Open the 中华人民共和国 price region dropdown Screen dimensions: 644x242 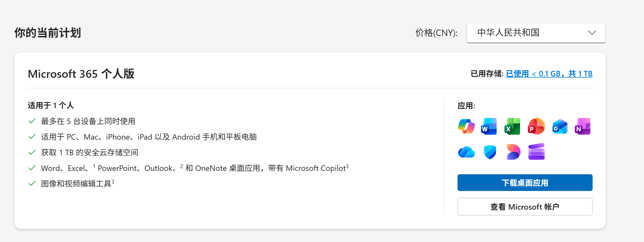(x=536, y=33)
